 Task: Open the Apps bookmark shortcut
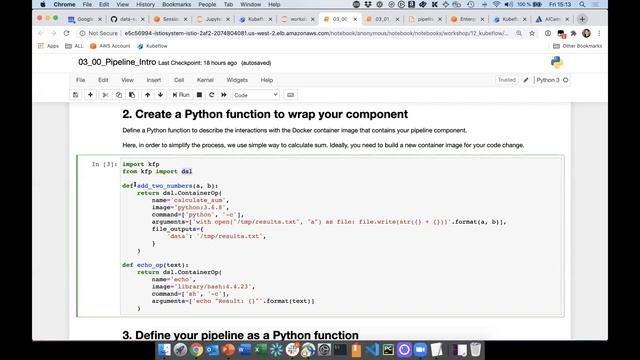[48, 46]
